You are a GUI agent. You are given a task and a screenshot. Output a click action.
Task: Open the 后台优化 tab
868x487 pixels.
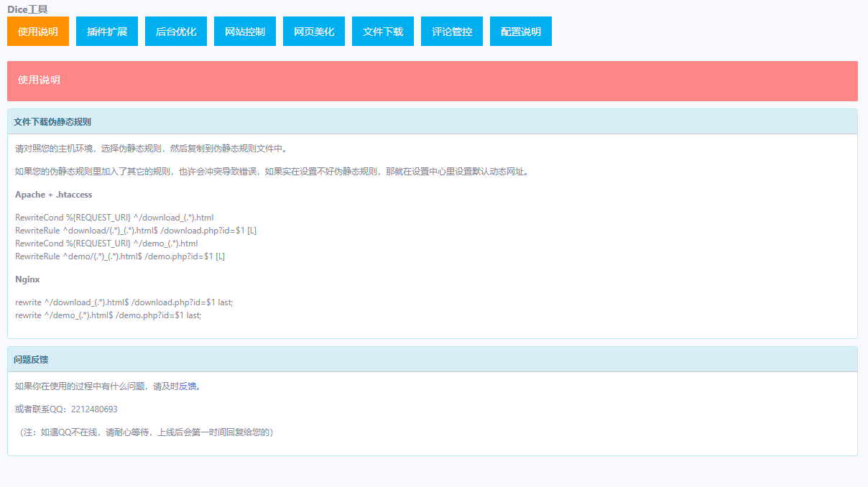[176, 32]
